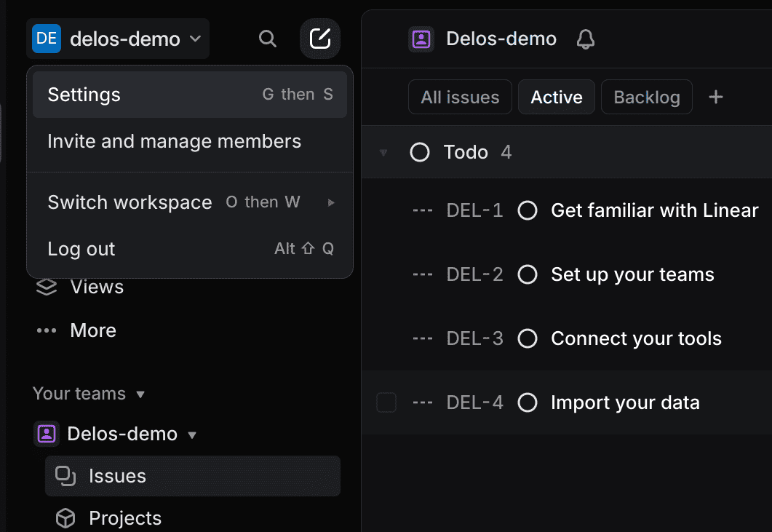This screenshot has height=532, width=772.
Task: Open More in sidebar
Action: 93,330
